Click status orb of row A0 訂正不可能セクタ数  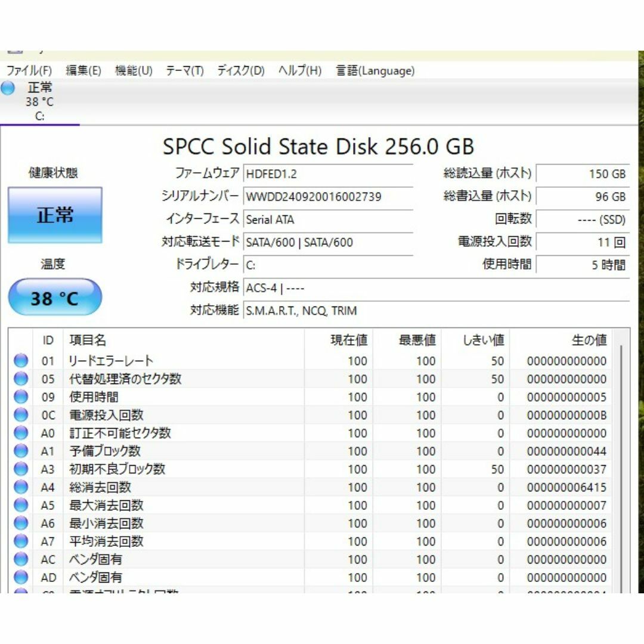pos(20,433)
